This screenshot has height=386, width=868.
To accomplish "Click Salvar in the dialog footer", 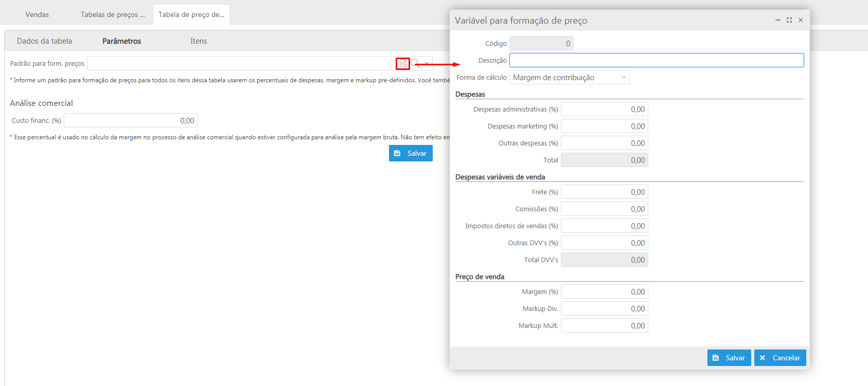I will click(729, 358).
